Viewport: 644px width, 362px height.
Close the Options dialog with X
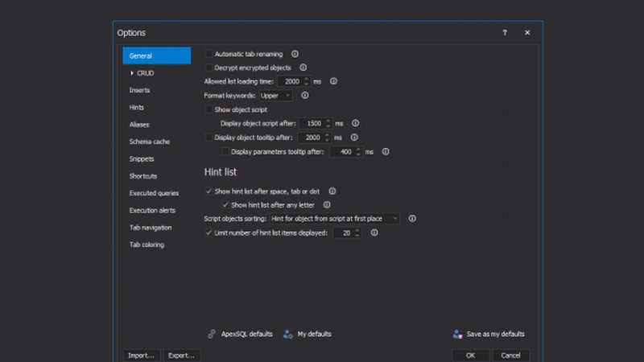527,32
